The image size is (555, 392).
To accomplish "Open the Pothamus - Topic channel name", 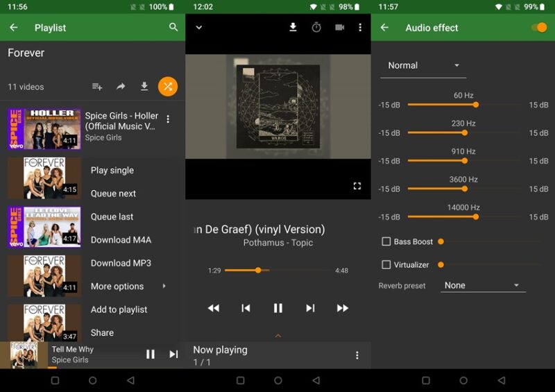I will [278, 243].
